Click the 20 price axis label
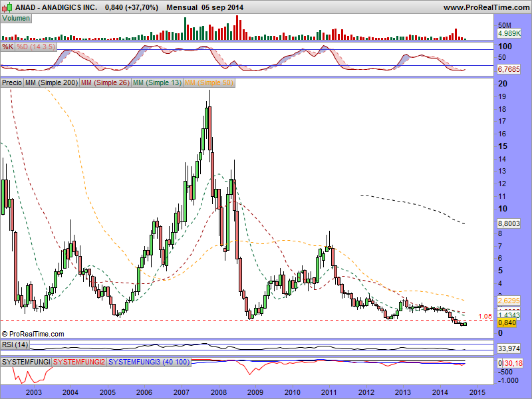This screenshot has height=399, width=532. [503, 84]
